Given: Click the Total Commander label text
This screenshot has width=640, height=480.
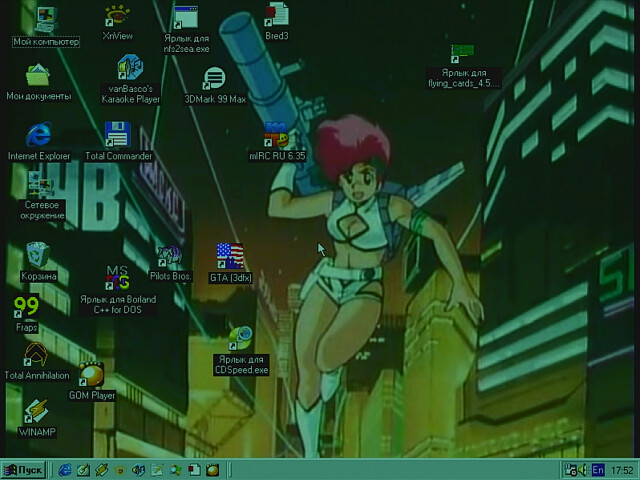Looking at the screenshot, I should click(x=118, y=156).
